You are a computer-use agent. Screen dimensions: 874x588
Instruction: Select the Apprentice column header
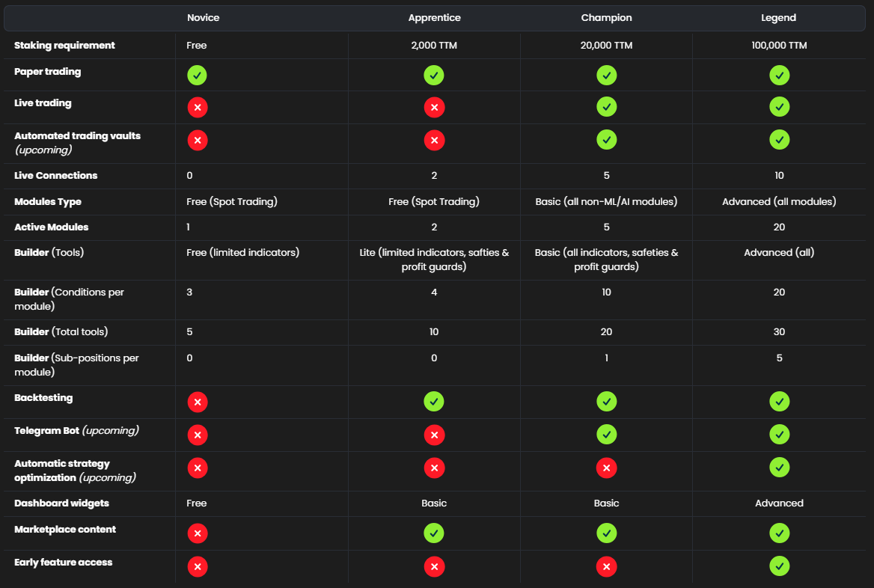tap(434, 17)
